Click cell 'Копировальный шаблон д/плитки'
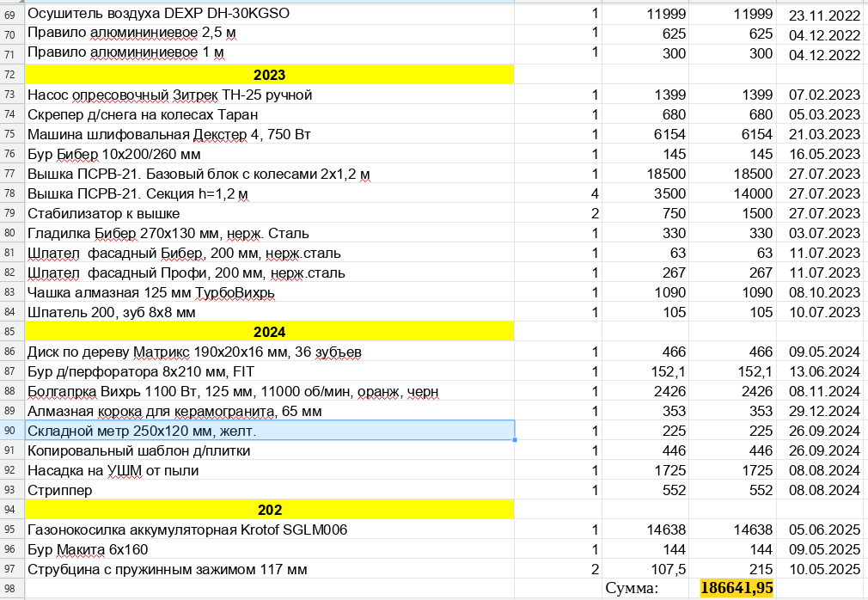Screen dimensions: 868x600 (270, 450)
